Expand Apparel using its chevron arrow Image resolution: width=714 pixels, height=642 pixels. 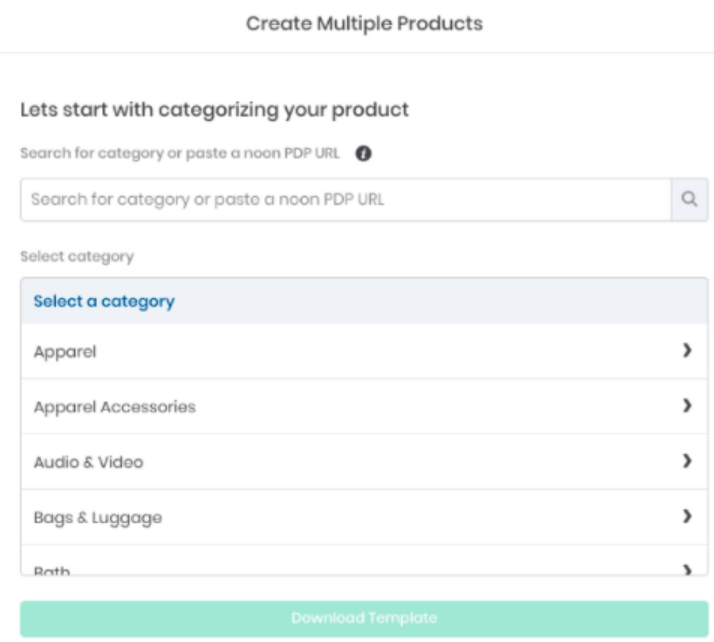[686, 351]
